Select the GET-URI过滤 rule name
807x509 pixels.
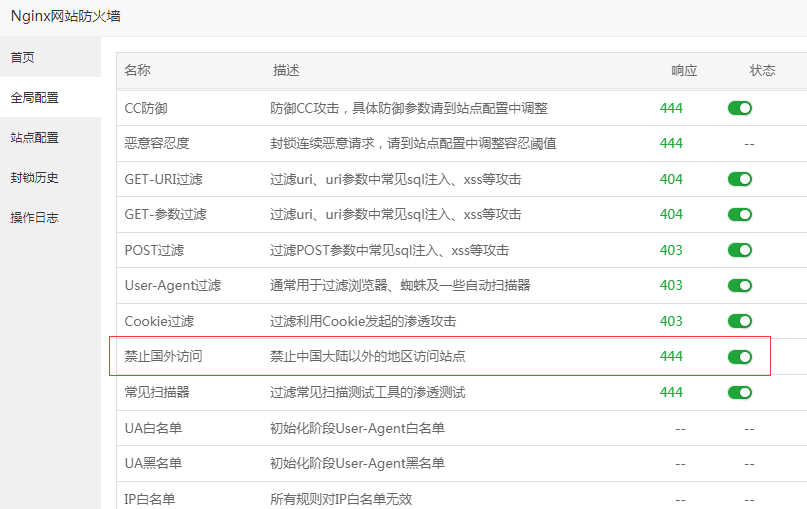coord(164,179)
